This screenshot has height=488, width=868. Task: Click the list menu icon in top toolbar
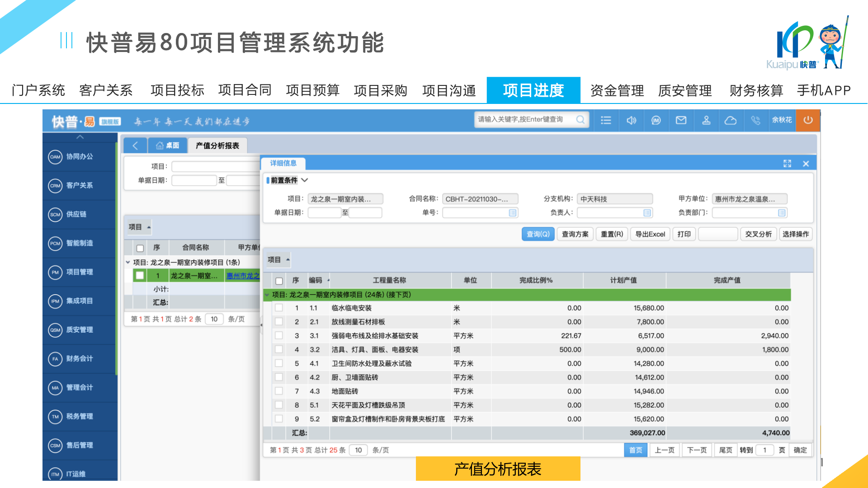[606, 120]
